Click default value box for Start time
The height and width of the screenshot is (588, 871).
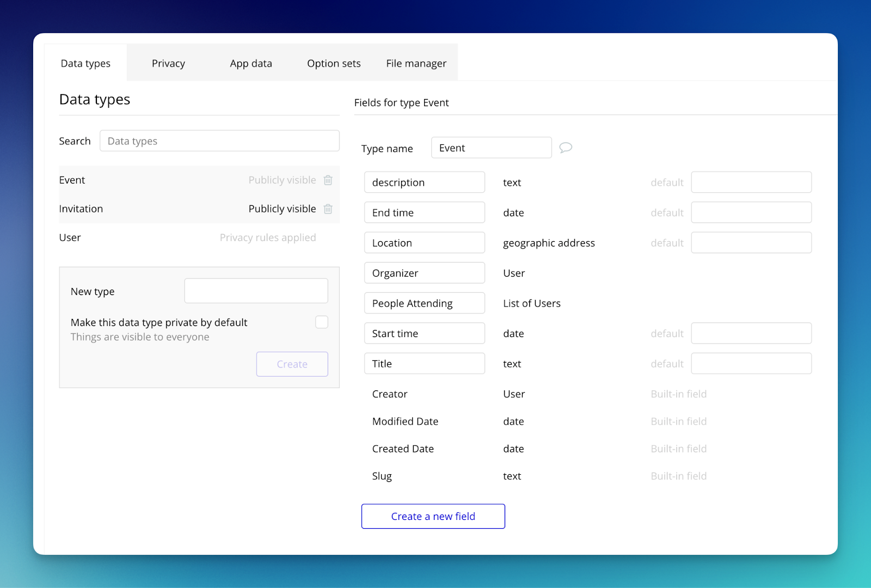click(751, 333)
